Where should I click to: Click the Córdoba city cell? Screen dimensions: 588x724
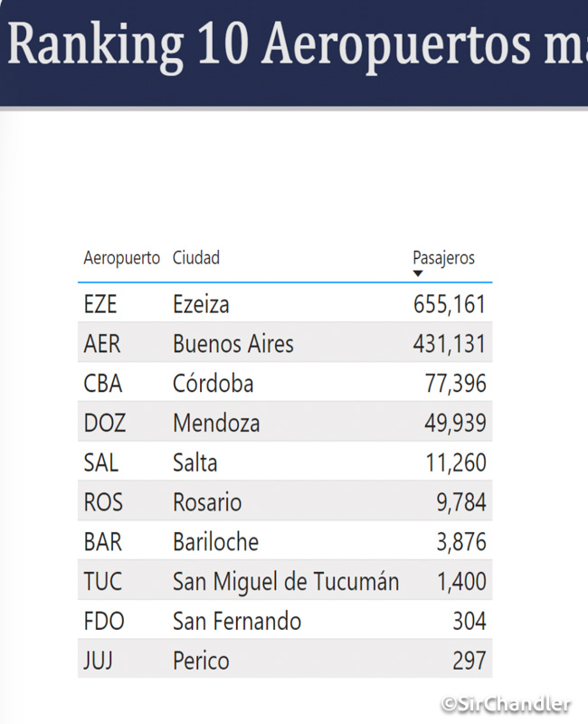(213, 384)
